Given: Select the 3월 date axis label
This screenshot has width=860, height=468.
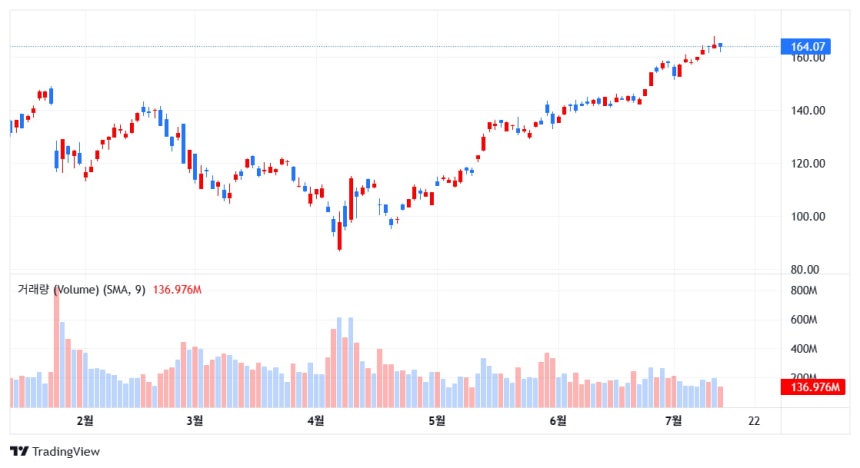Looking at the screenshot, I should (x=195, y=421).
